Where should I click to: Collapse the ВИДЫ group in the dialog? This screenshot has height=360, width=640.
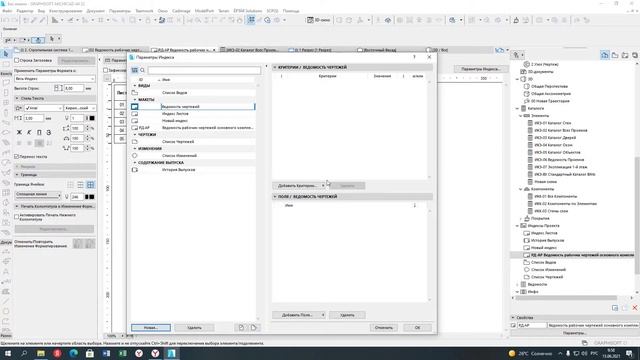(135, 86)
